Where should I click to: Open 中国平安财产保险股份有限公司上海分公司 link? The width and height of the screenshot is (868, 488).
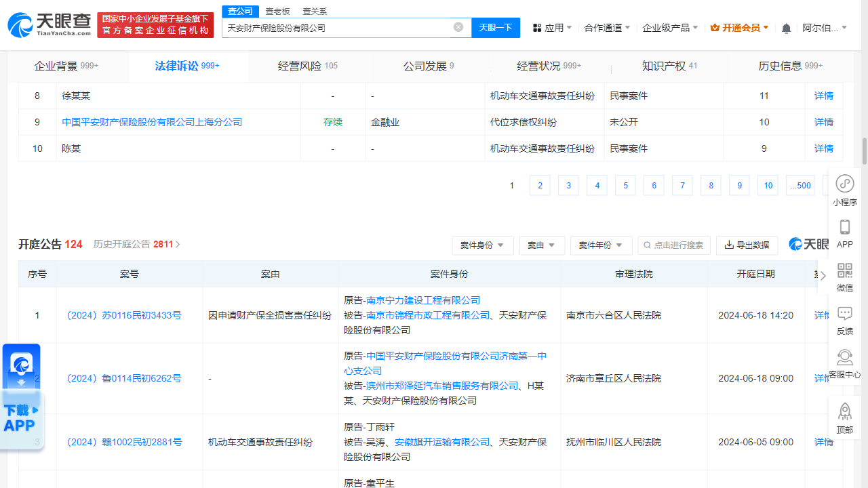click(x=152, y=122)
